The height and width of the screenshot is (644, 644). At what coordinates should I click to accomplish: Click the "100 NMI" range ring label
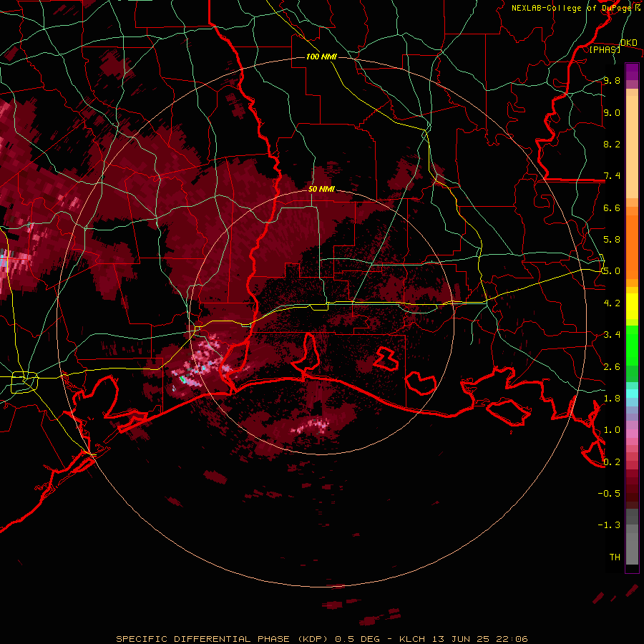pyautogui.click(x=321, y=57)
